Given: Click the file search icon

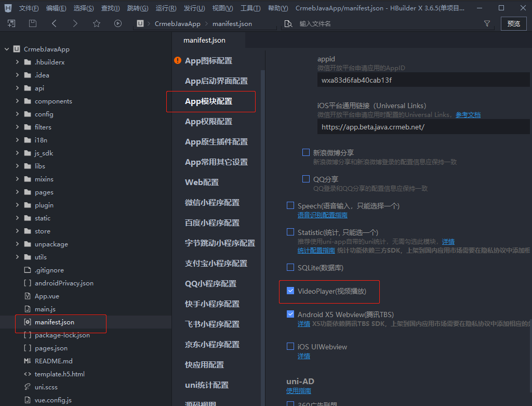Looking at the screenshot, I should 288,24.
